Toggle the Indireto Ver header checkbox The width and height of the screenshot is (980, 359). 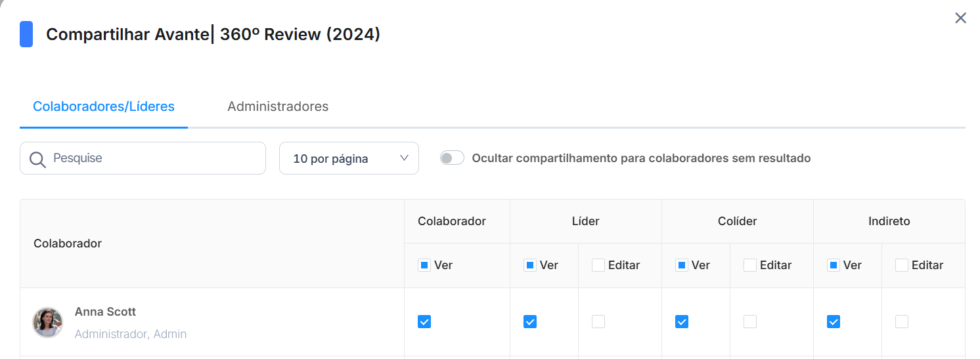834,265
